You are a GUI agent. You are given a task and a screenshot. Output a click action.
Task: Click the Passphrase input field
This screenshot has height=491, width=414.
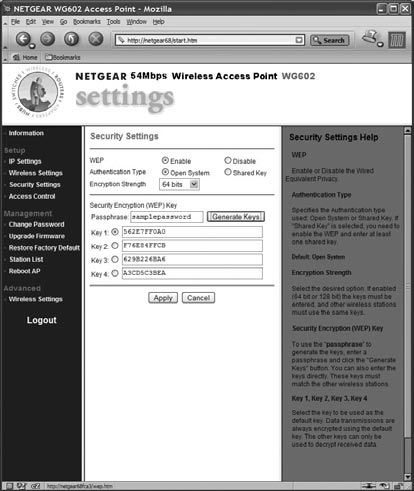tap(167, 217)
